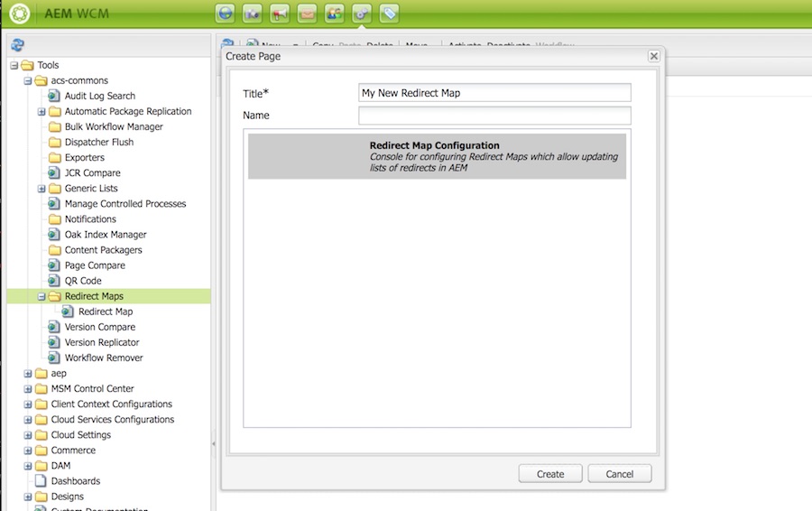Screen dimensions: 812x511
Task: Click Page Compare page icon
Action: pos(54,265)
